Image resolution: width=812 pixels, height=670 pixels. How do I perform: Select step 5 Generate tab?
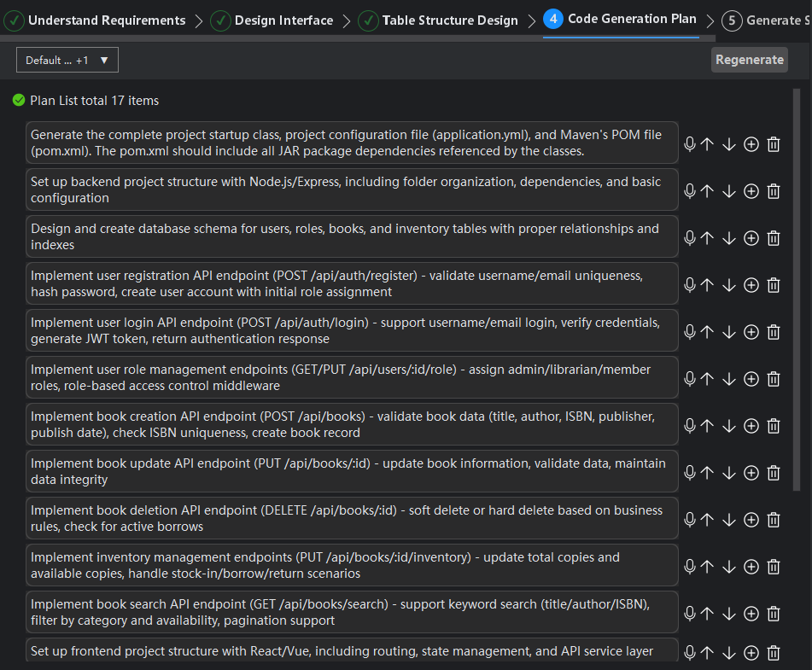(x=765, y=20)
